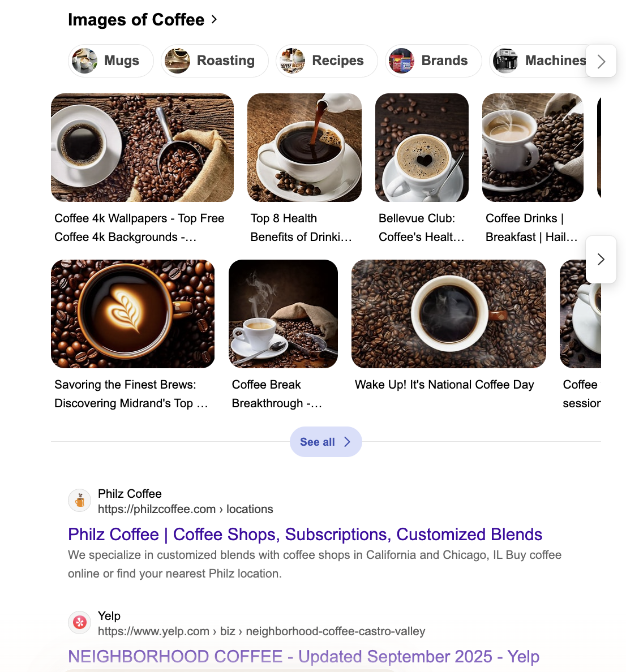
Task: Expand filter chips with the right chevron
Action: coord(601,61)
